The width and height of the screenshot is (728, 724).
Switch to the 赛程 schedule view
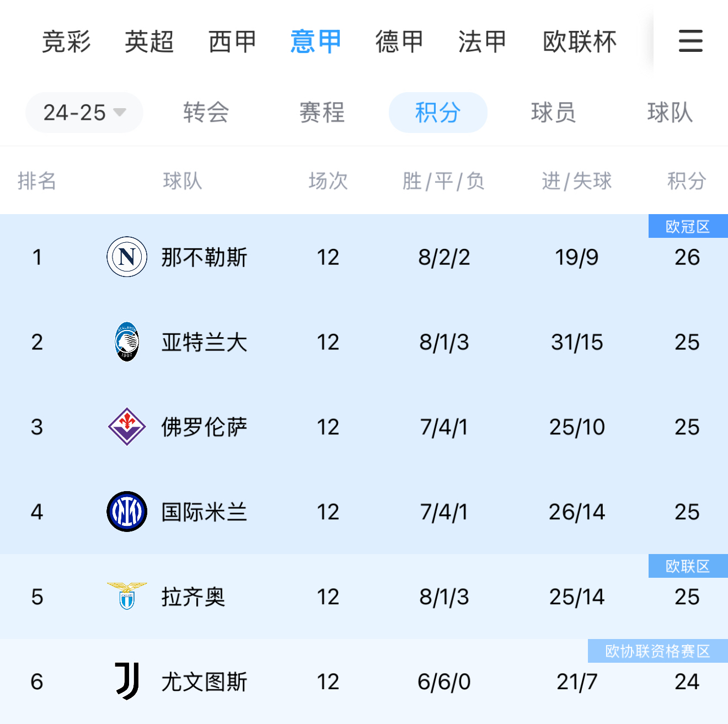tap(322, 112)
